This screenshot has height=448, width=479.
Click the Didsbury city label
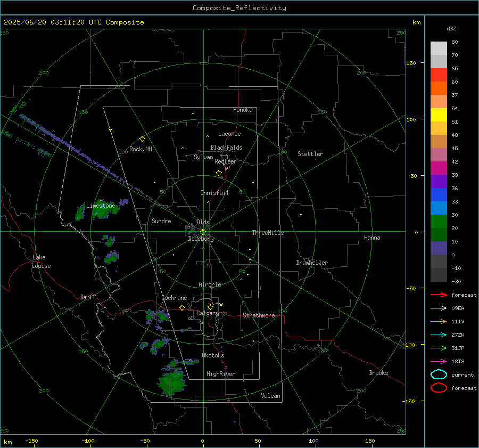click(x=201, y=239)
